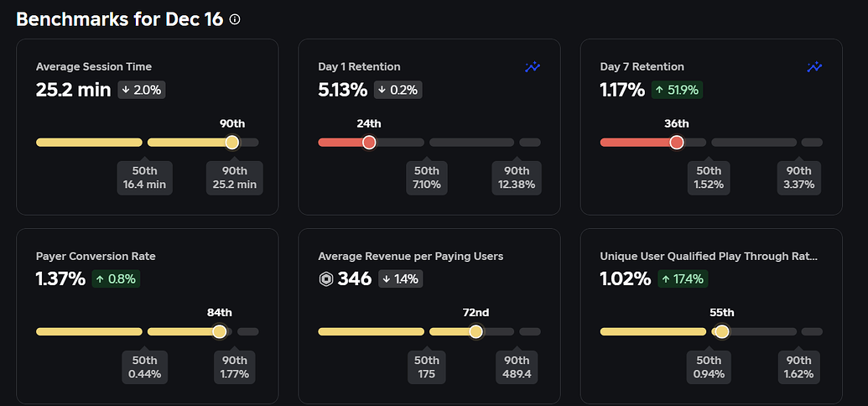Click the 90th 12.38% benchmark label
Image resolution: width=868 pixels, height=406 pixels.
pos(516,178)
